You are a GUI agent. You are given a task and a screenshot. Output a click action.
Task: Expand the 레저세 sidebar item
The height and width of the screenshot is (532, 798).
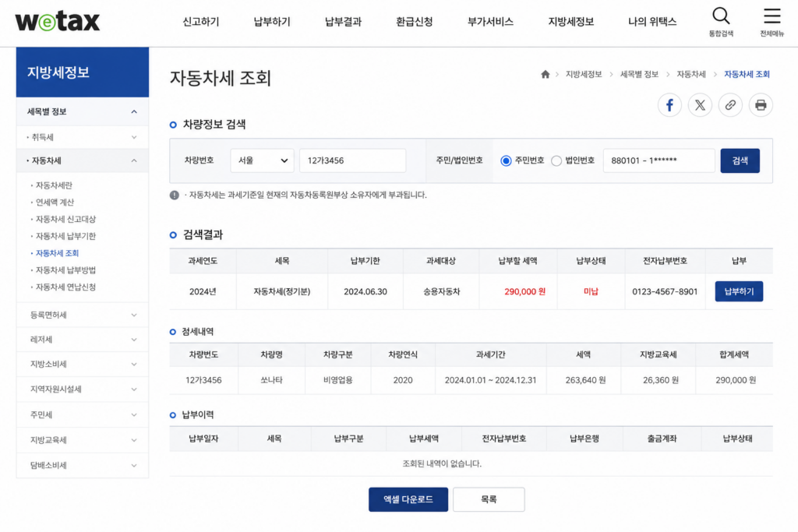[83, 340]
